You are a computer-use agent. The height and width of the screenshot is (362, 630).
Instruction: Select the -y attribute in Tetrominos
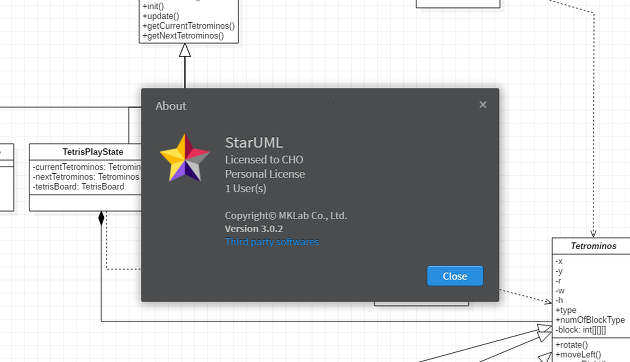pos(559,271)
